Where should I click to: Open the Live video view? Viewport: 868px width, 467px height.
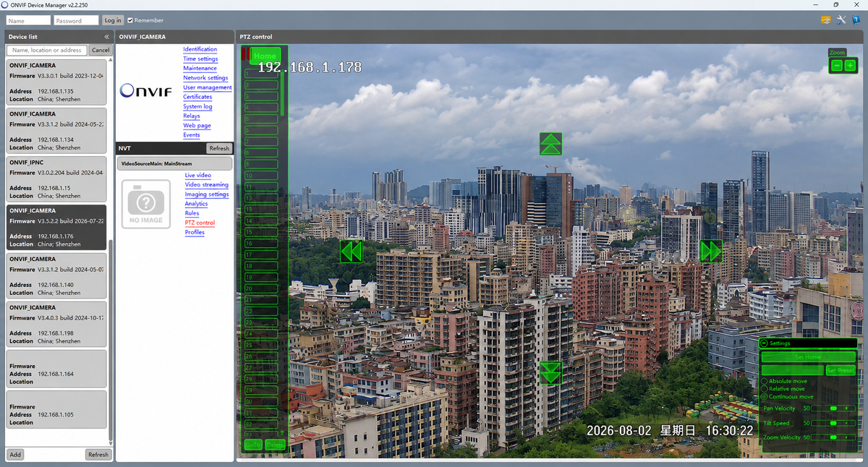coord(198,176)
